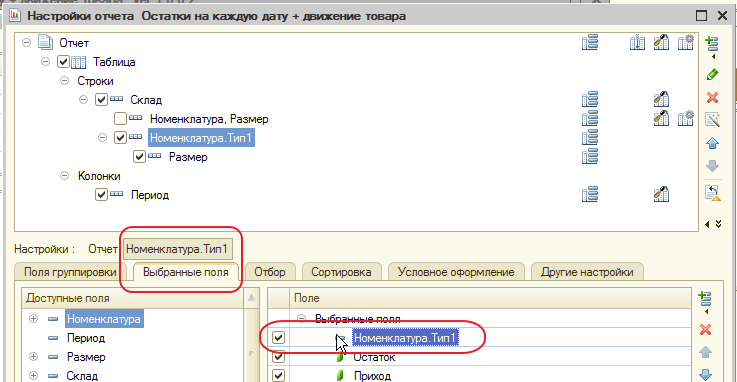The height and width of the screenshot is (382, 737).
Task: Enable the Номенклатура, Размер checkbox
Action: tap(120, 118)
